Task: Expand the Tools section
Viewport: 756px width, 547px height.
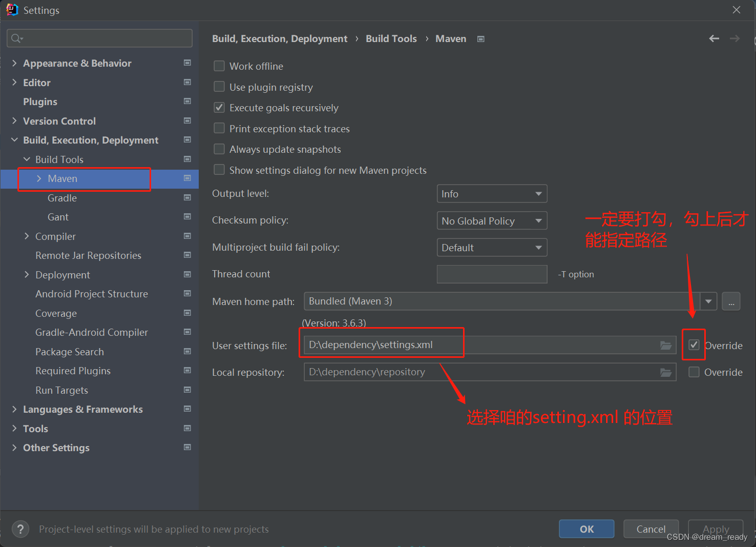Action: [x=14, y=428]
